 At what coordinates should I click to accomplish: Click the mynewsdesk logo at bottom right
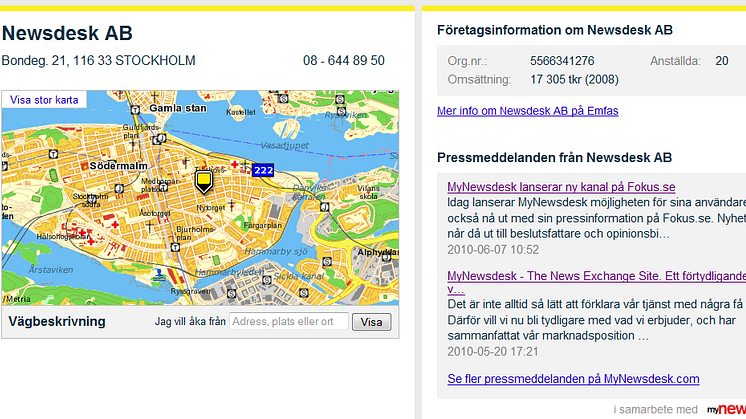[726, 409]
